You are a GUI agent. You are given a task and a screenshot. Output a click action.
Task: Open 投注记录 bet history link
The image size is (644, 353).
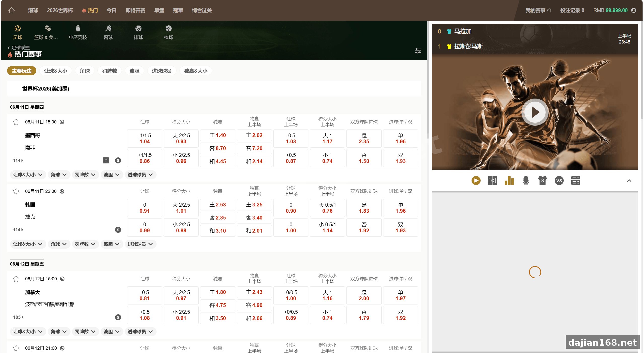tap(572, 10)
